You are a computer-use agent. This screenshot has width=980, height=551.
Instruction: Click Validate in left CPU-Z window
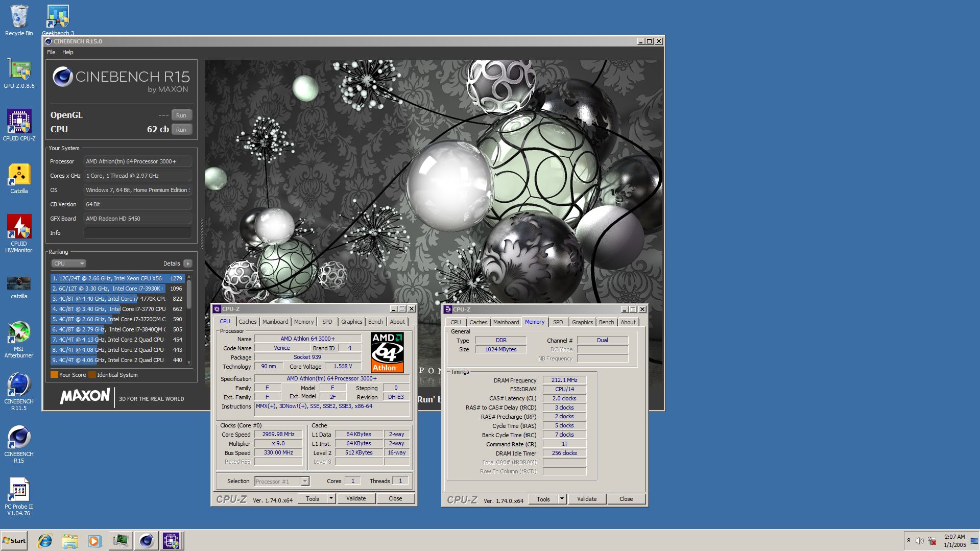pyautogui.click(x=356, y=499)
